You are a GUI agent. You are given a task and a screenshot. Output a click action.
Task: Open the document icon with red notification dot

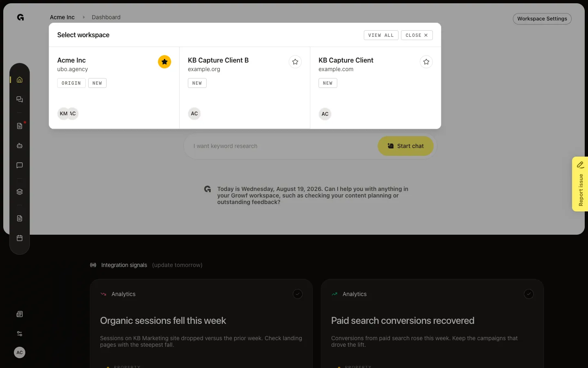20,126
